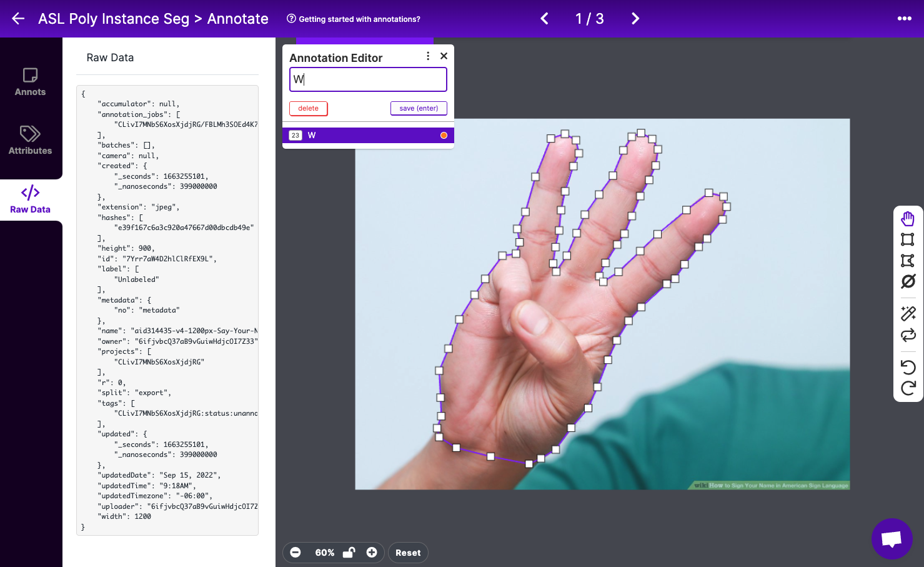Image resolution: width=924 pixels, height=567 pixels.
Task: Select the Raw Data sidebar tab
Action: tap(30, 199)
